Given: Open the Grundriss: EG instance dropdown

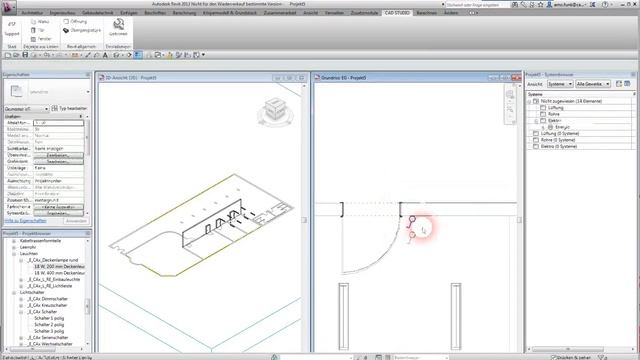Looking at the screenshot, I should click(27, 109).
